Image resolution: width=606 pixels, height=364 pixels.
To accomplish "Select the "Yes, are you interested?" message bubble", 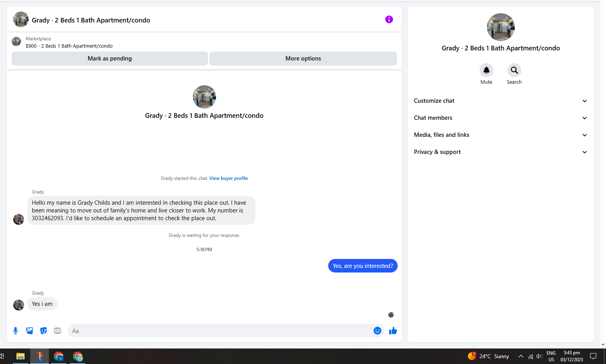I will [363, 266].
